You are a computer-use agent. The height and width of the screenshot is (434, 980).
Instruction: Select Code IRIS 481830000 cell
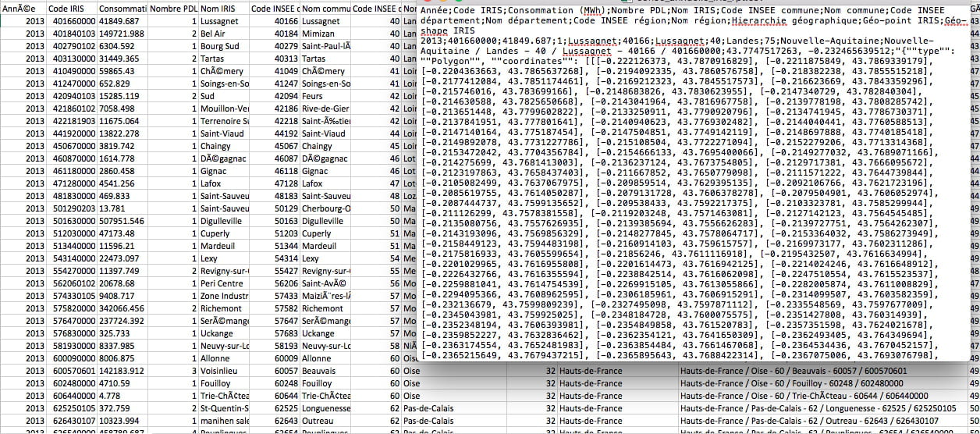click(72, 196)
